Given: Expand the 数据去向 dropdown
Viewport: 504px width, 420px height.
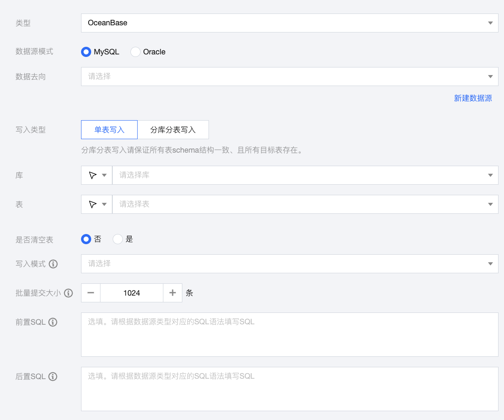Looking at the screenshot, I should (x=289, y=77).
